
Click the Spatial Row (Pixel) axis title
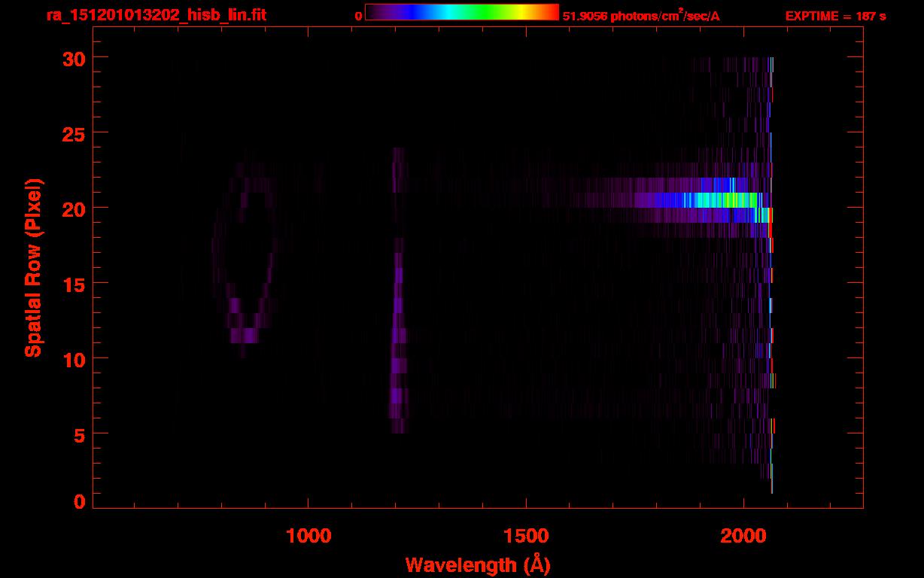pos(33,267)
